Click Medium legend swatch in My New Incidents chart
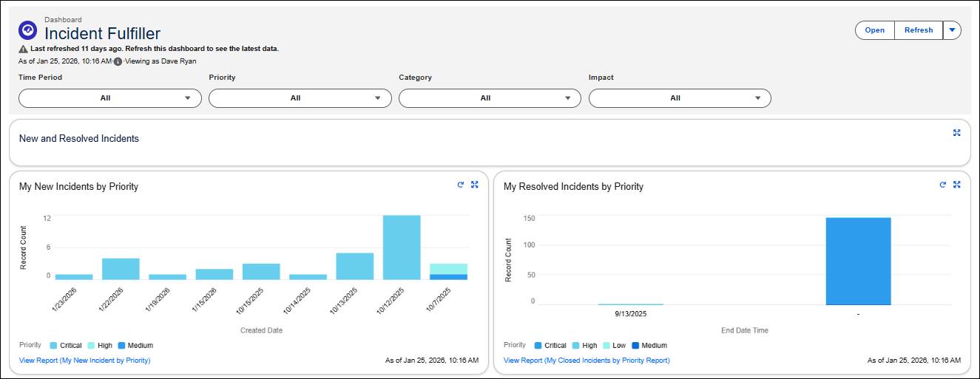Viewport: 980px width, 379px height. point(121,345)
